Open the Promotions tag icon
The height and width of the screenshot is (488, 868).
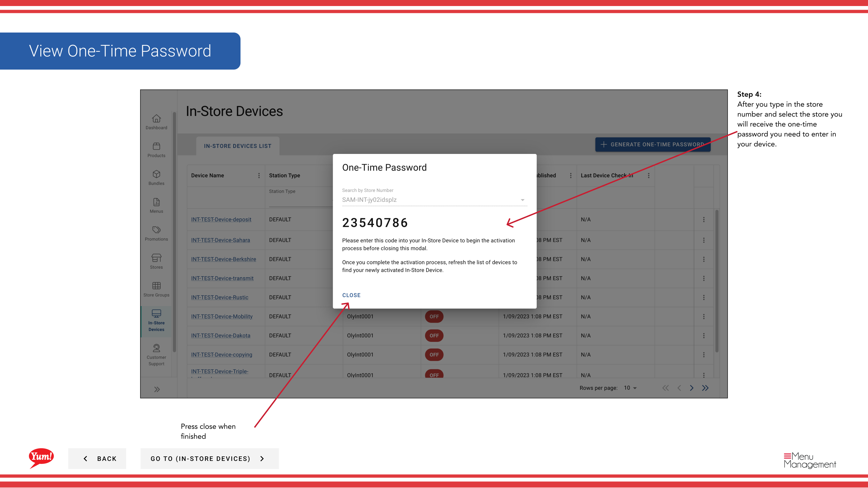(156, 230)
